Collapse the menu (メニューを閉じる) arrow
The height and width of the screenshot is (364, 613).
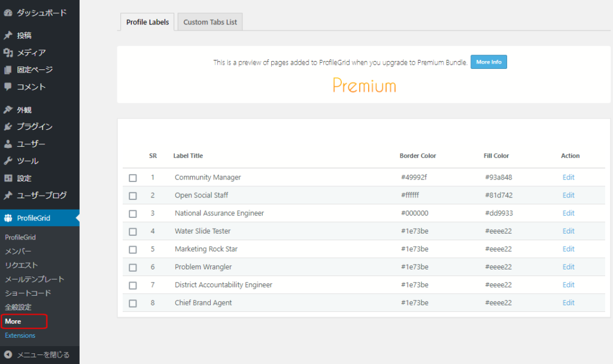pos(8,355)
